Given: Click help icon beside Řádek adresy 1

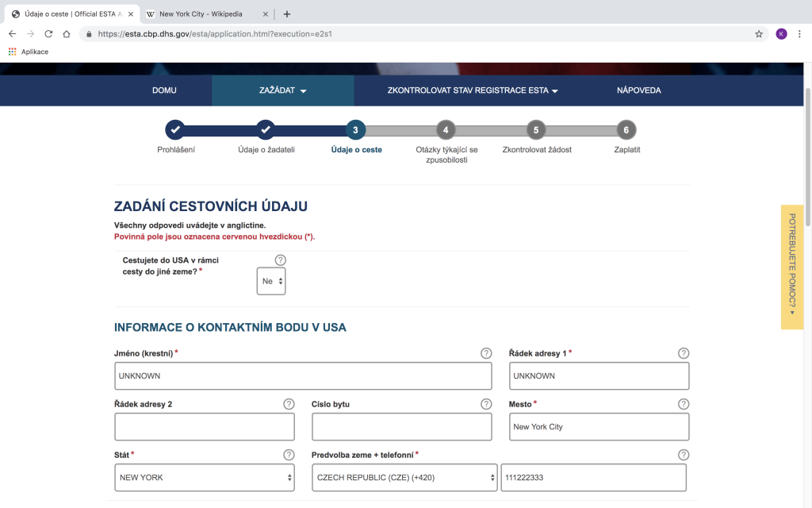Looking at the screenshot, I should (x=684, y=353).
